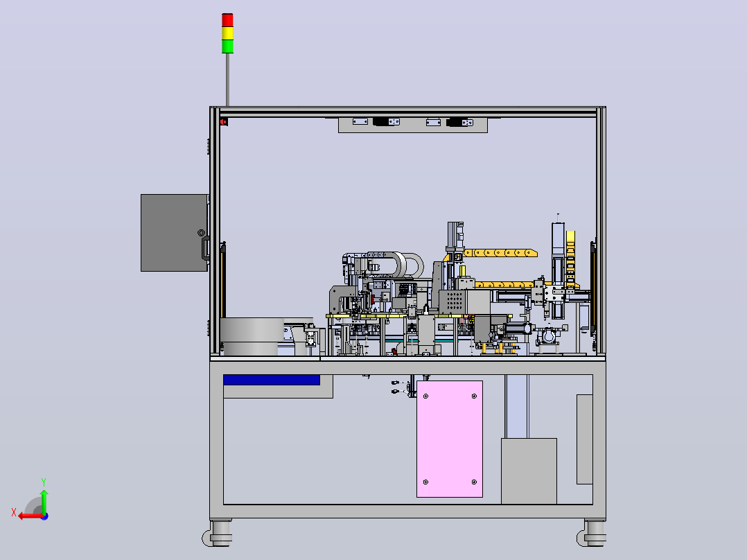Select the overhead light mounting plate under the top beam

tap(413, 125)
